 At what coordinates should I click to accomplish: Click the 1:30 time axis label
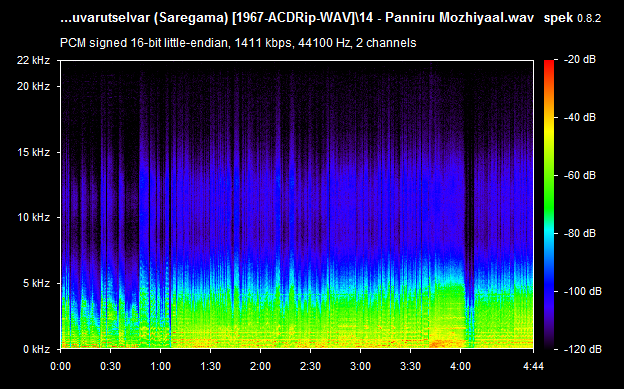click(211, 366)
